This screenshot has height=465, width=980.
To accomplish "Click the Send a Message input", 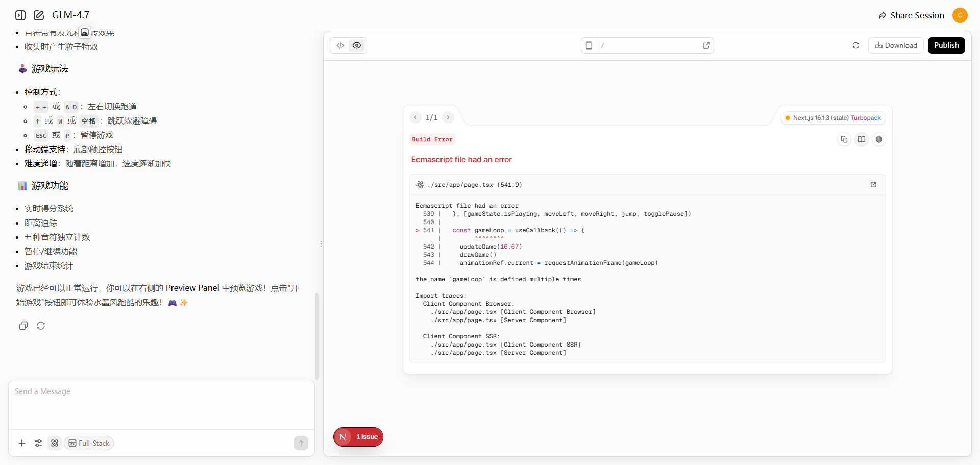I will click(161, 404).
